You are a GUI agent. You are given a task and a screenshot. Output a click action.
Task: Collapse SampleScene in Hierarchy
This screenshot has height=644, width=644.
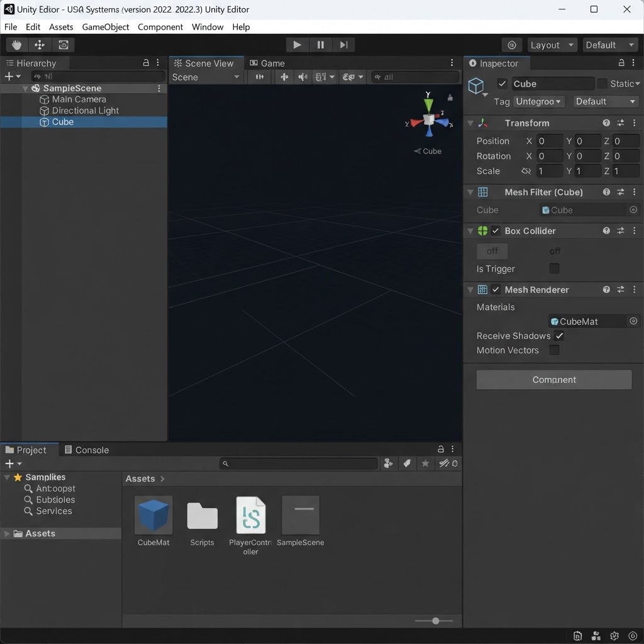click(x=25, y=89)
